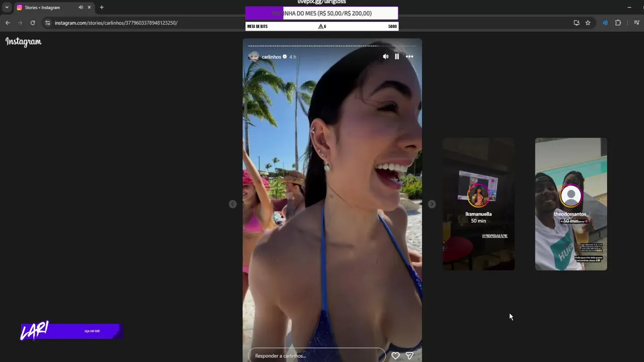This screenshot has width=644, height=362.
Task: Click the @MDMDAIANE mention in lksmanuella story
Action: (x=495, y=236)
